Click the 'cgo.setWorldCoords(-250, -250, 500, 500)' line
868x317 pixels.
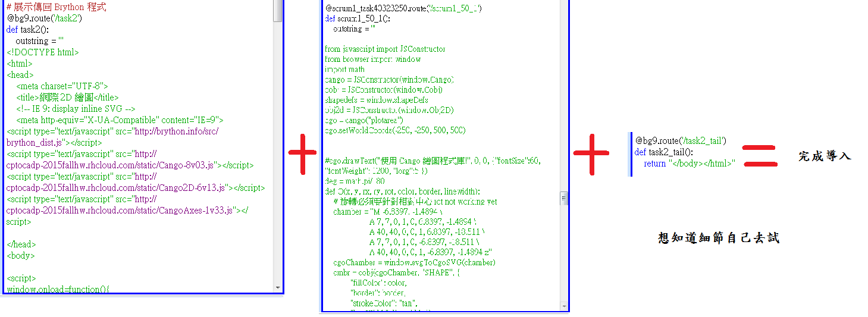pyautogui.click(x=395, y=130)
